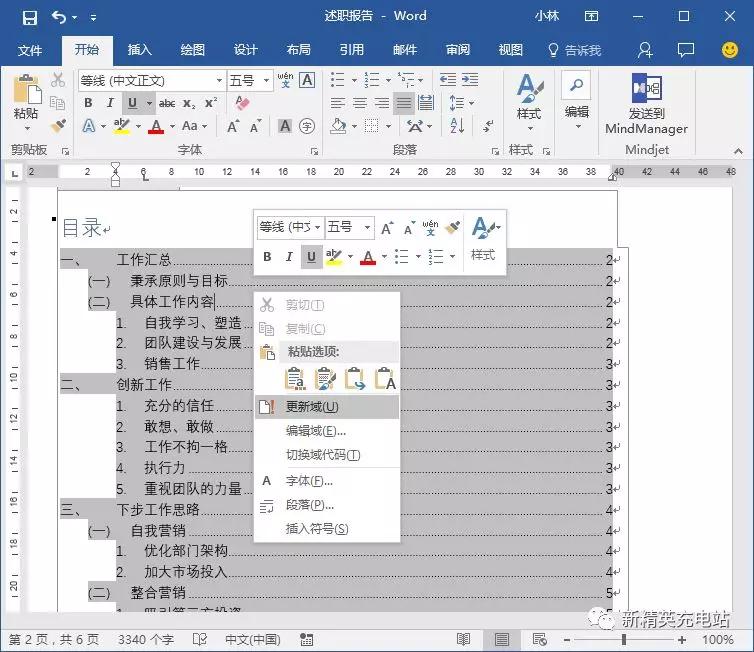This screenshot has height=652, width=754.
Task: Click the Share person icon
Action: [x=645, y=50]
